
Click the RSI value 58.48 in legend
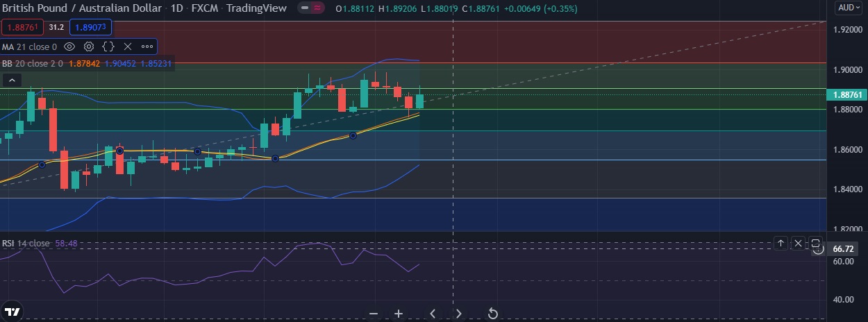pyautogui.click(x=66, y=244)
